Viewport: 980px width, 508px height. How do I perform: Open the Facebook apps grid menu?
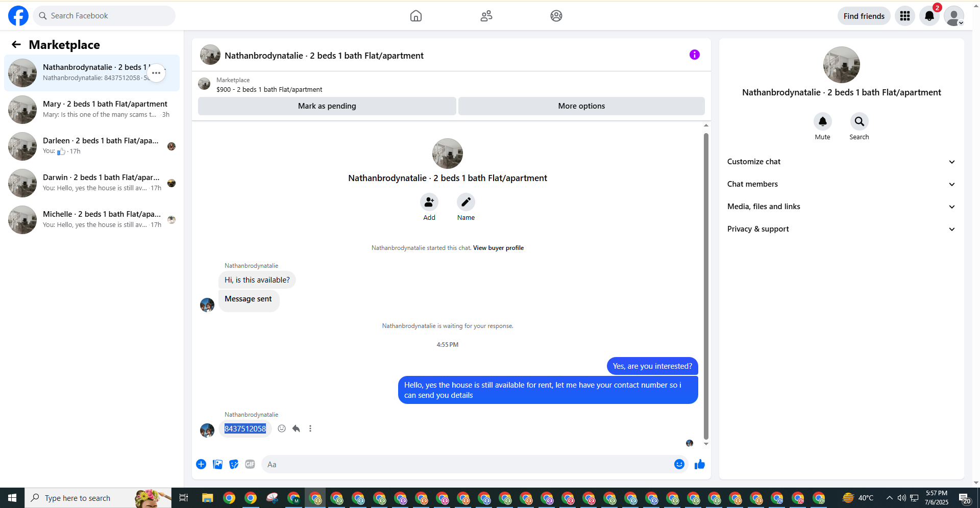click(905, 16)
